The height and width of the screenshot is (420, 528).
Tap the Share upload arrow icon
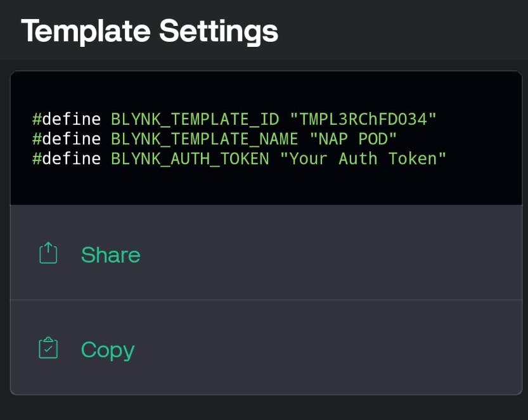[48, 253]
